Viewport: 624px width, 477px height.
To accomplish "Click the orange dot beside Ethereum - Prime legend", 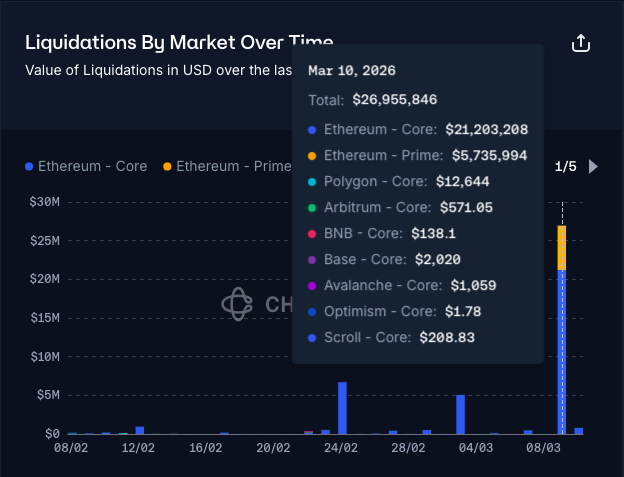I will 167,166.
